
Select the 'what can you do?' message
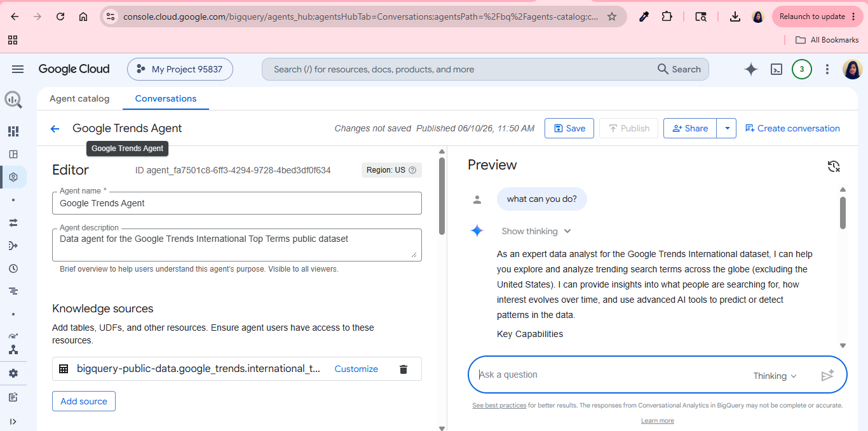tap(542, 199)
